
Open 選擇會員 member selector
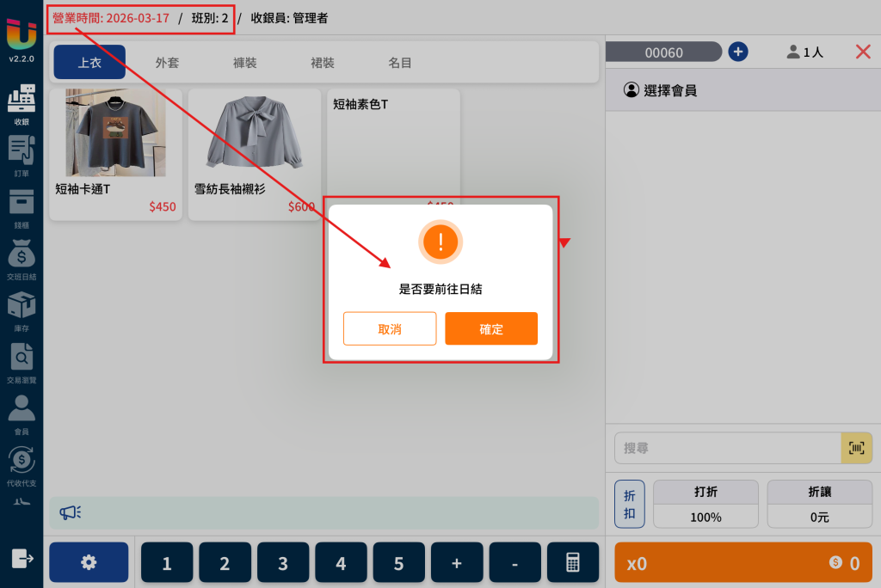tap(660, 90)
